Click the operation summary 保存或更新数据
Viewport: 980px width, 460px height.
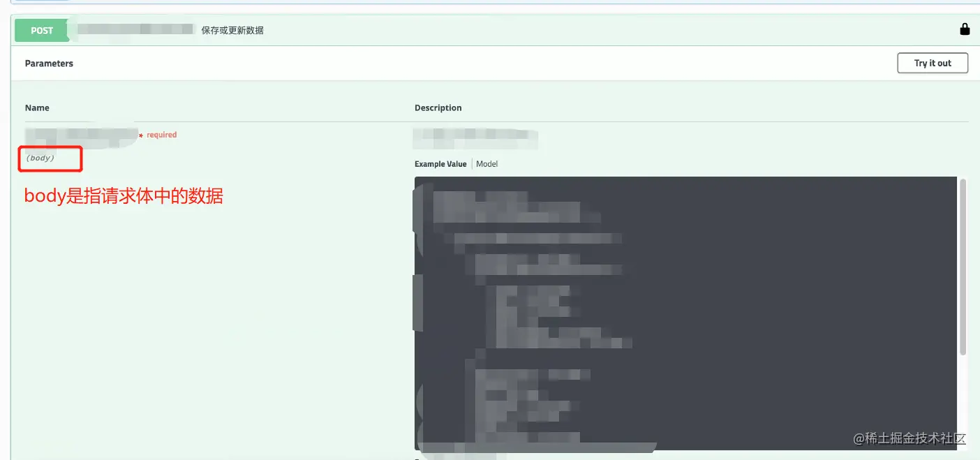(x=232, y=31)
